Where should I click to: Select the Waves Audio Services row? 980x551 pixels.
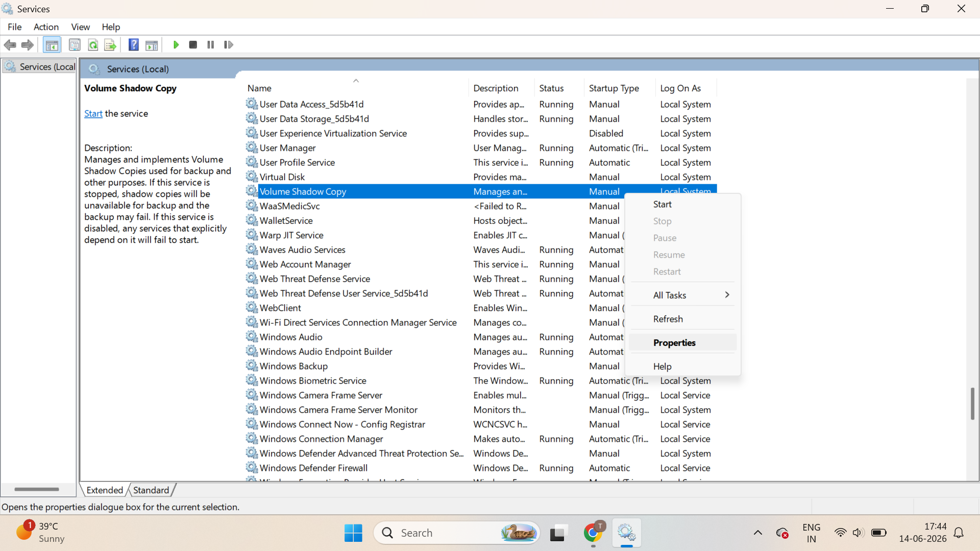point(434,249)
